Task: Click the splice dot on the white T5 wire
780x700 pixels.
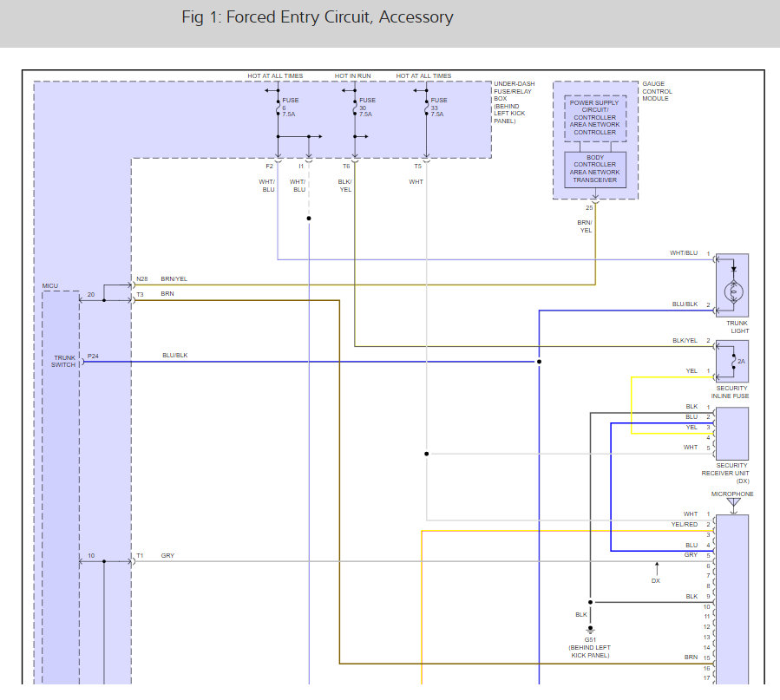Action: (426, 454)
